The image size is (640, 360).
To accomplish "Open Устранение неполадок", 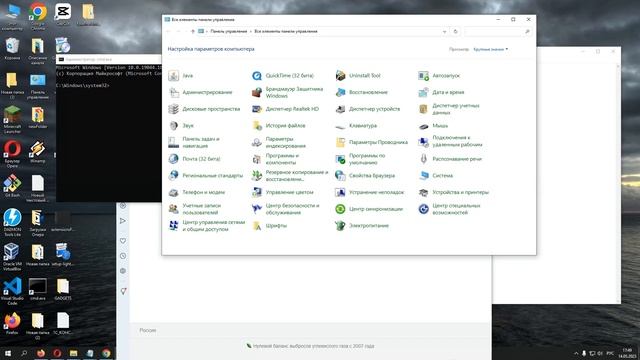I will tap(369, 192).
